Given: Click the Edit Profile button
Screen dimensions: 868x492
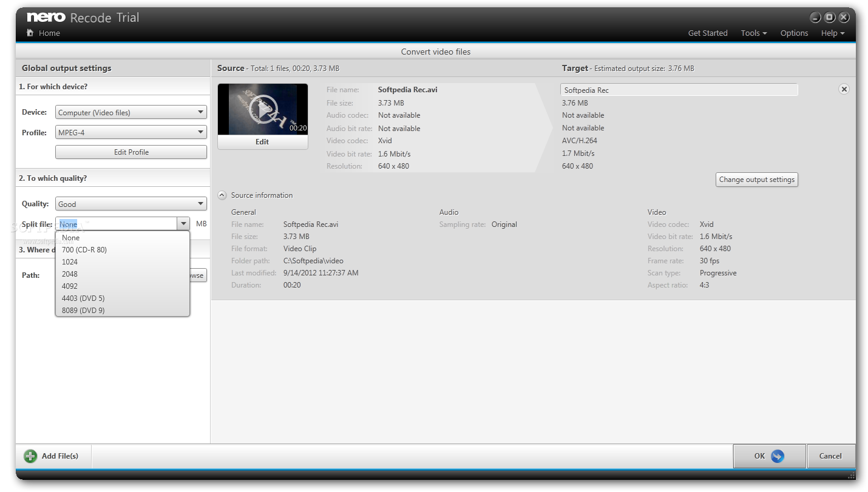Looking at the screenshot, I should click(131, 152).
